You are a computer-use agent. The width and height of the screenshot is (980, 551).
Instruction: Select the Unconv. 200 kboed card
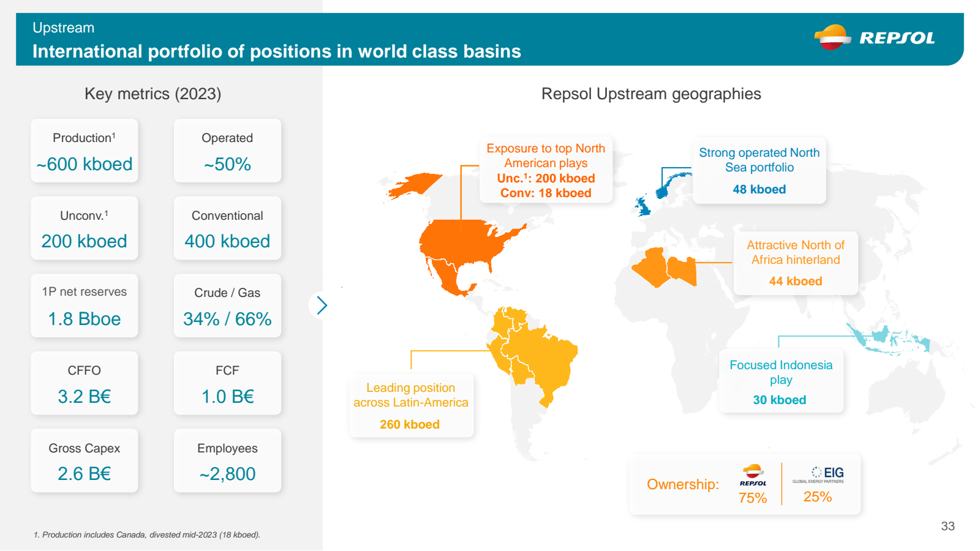pyautogui.click(x=85, y=228)
